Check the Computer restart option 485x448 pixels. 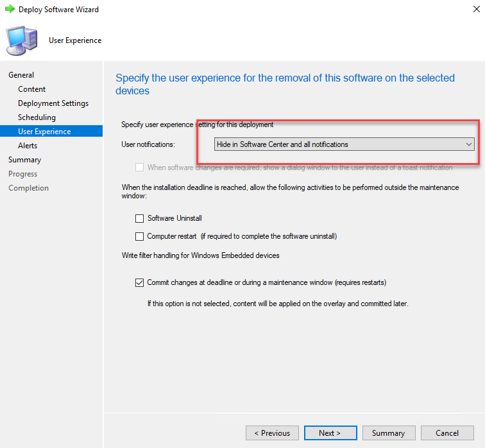(139, 236)
